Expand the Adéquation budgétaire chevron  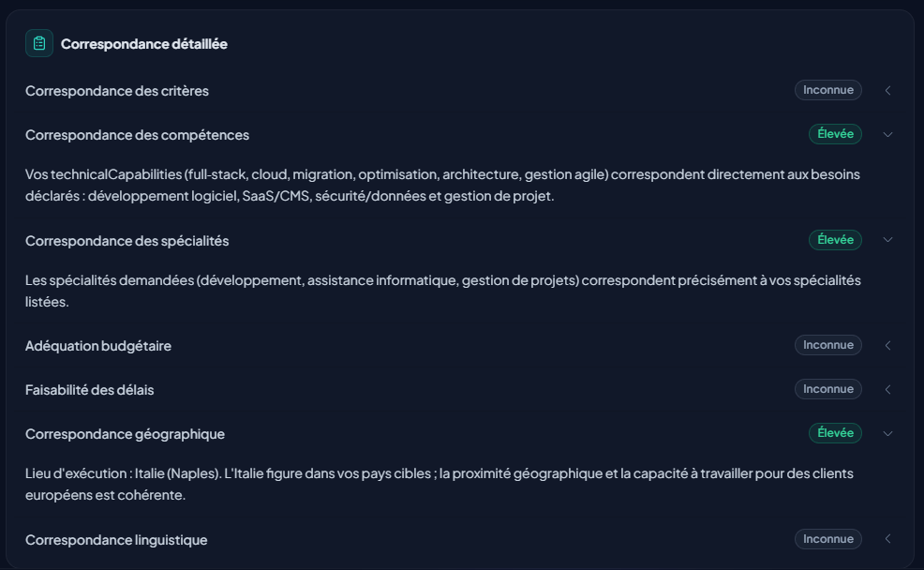(x=887, y=346)
